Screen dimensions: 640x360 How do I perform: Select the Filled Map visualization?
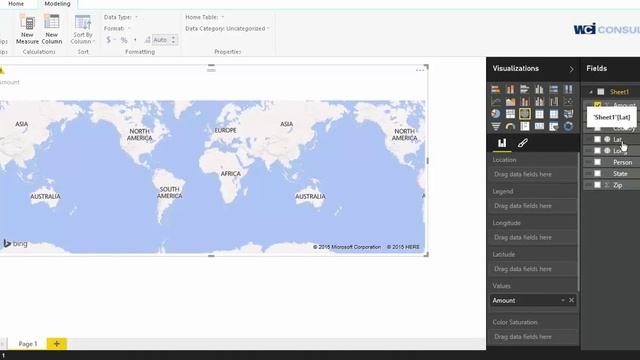pyautogui.click(x=568, y=114)
